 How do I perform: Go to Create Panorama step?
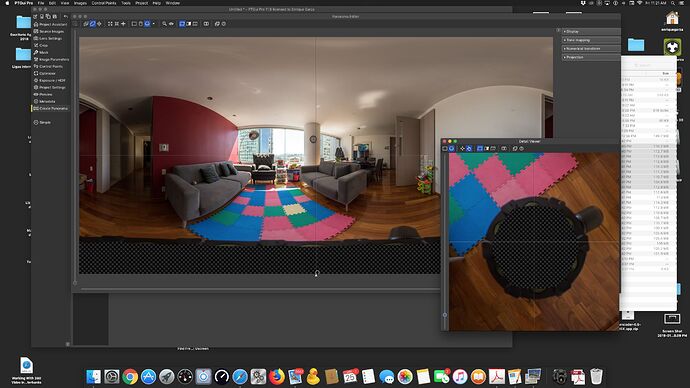tap(51, 108)
